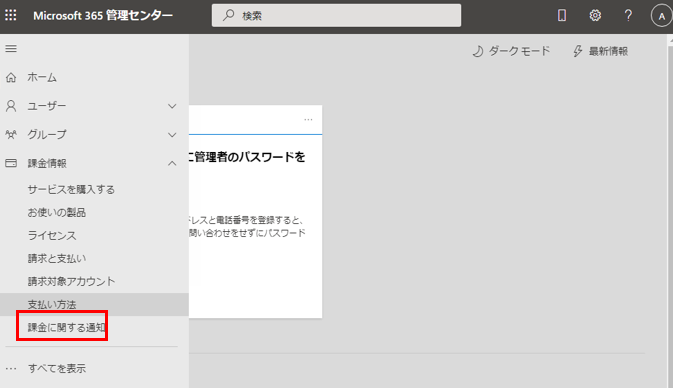Click the search magnifier icon
673x388 pixels.
tap(228, 15)
